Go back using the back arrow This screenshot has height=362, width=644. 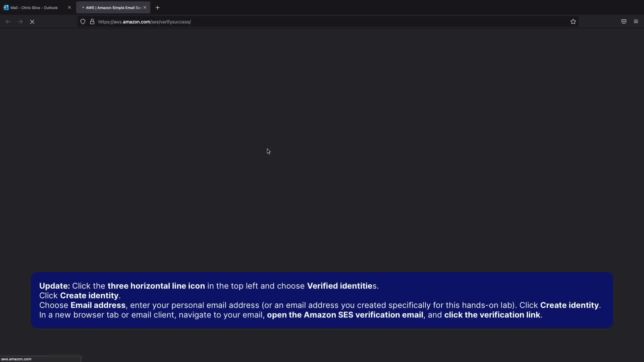pyautogui.click(x=8, y=22)
